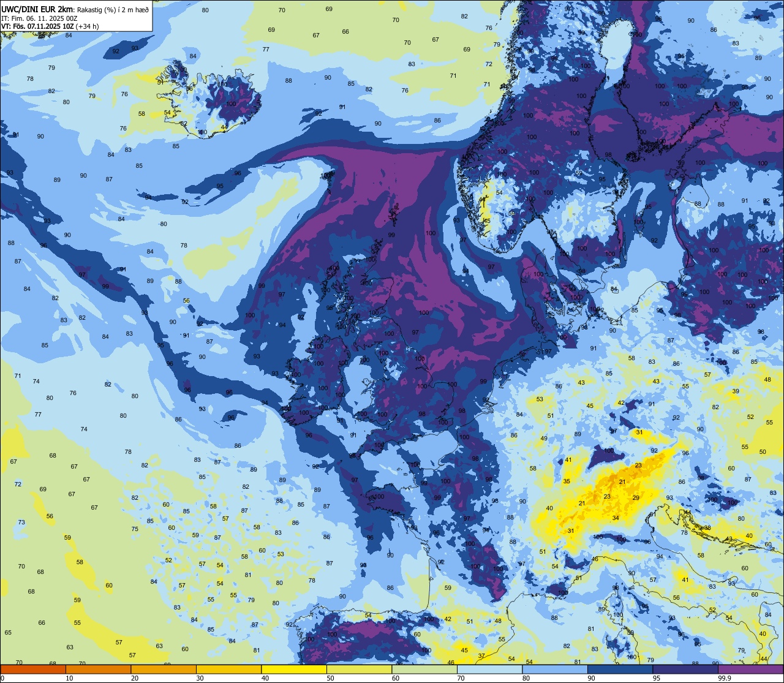
Task: Click the orange 10–20 legend swatch
Action: coord(98,669)
